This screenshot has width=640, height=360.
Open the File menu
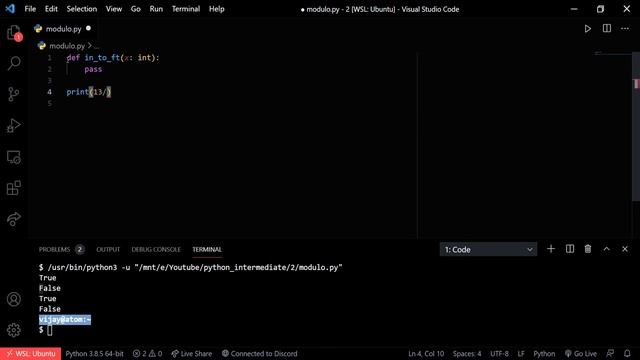(30, 9)
